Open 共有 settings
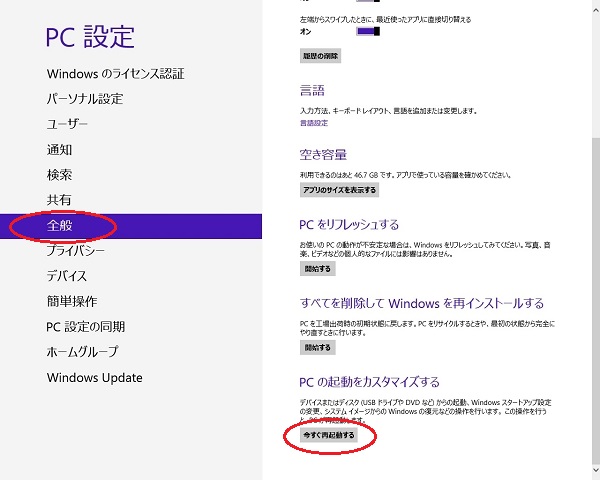The image size is (600, 480). pyautogui.click(x=59, y=200)
